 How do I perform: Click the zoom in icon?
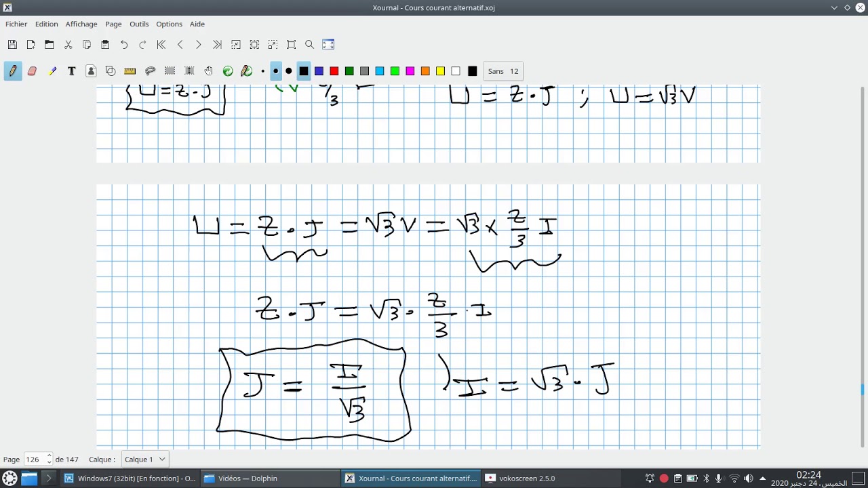273,45
